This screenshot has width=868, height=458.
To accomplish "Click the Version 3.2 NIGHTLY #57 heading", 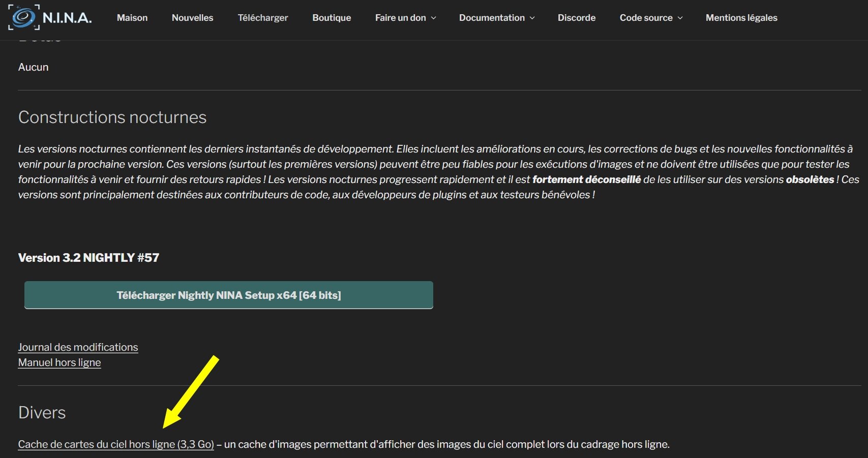I will [88, 258].
